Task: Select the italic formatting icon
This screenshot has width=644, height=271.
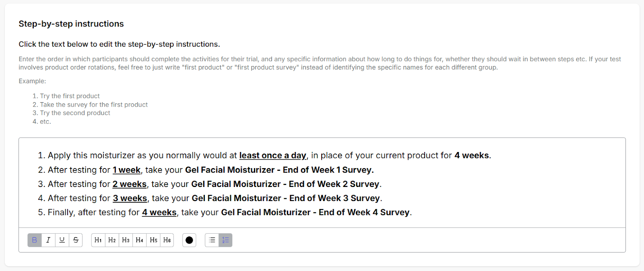Action: click(48, 240)
